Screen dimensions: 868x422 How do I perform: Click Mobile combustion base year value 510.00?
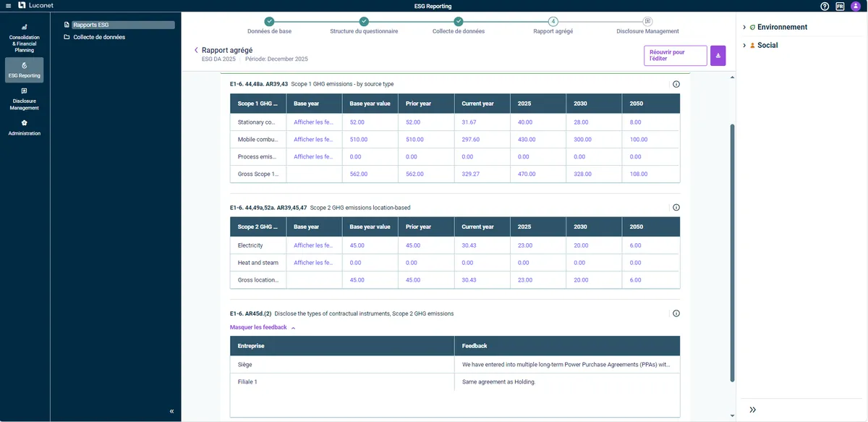pos(359,140)
